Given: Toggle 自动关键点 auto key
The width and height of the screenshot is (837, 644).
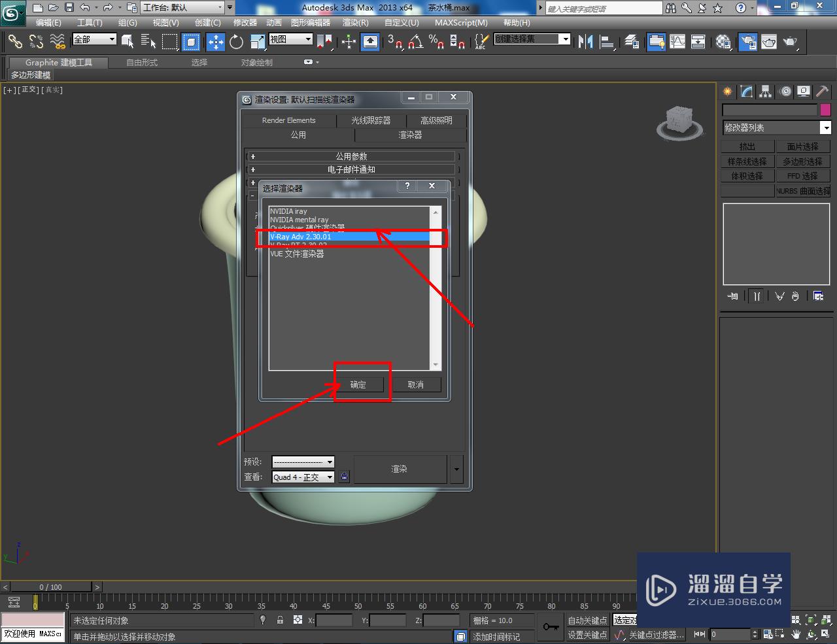Looking at the screenshot, I should point(587,620).
